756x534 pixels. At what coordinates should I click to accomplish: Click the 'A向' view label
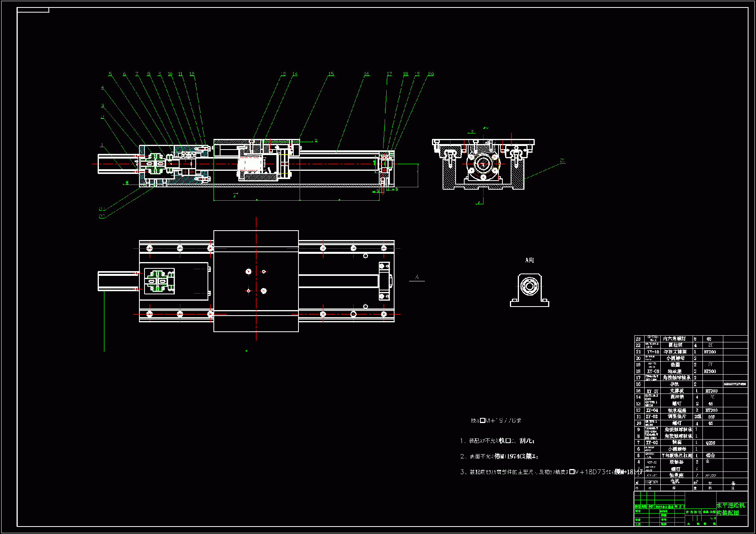pyautogui.click(x=529, y=260)
